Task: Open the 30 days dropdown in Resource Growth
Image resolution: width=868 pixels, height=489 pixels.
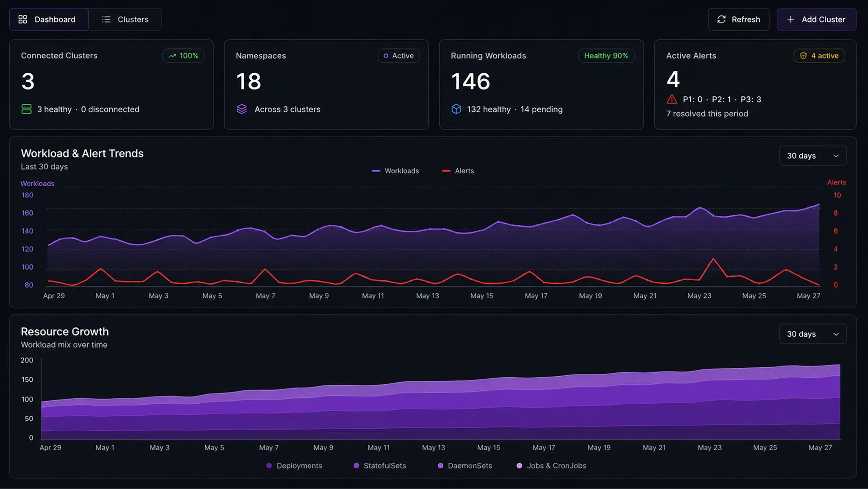Action: tap(813, 334)
